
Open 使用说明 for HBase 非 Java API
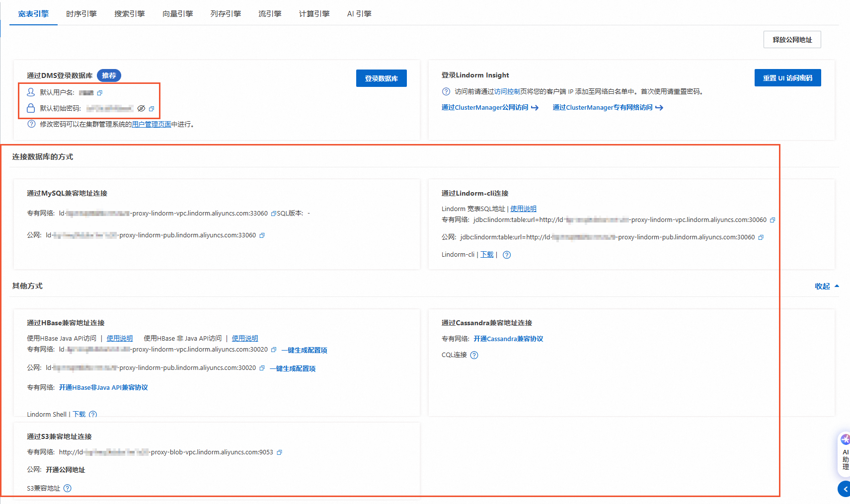pos(245,339)
